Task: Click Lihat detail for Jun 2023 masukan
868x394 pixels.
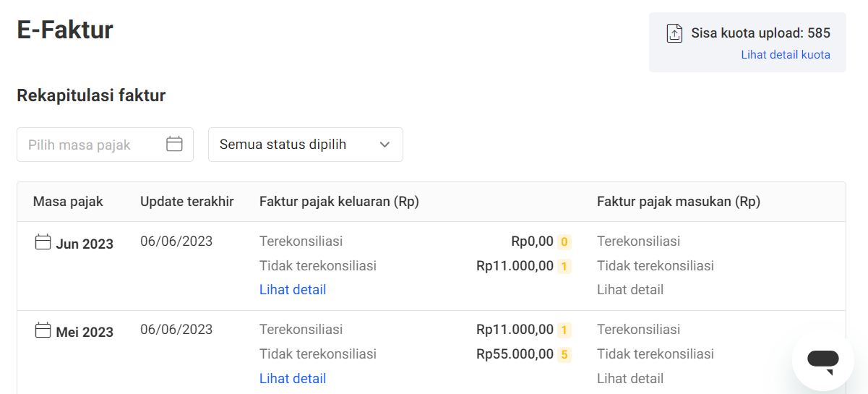Action: click(x=630, y=290)
